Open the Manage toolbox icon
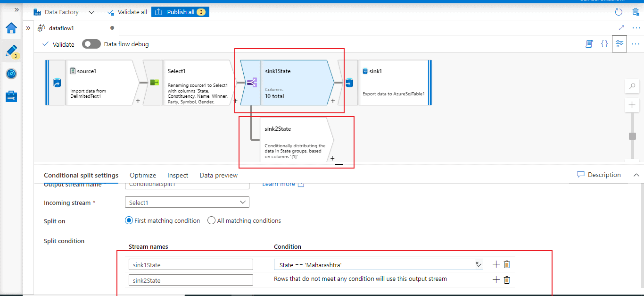Screen dimensions: 644x296 click(x=11, y=96)
